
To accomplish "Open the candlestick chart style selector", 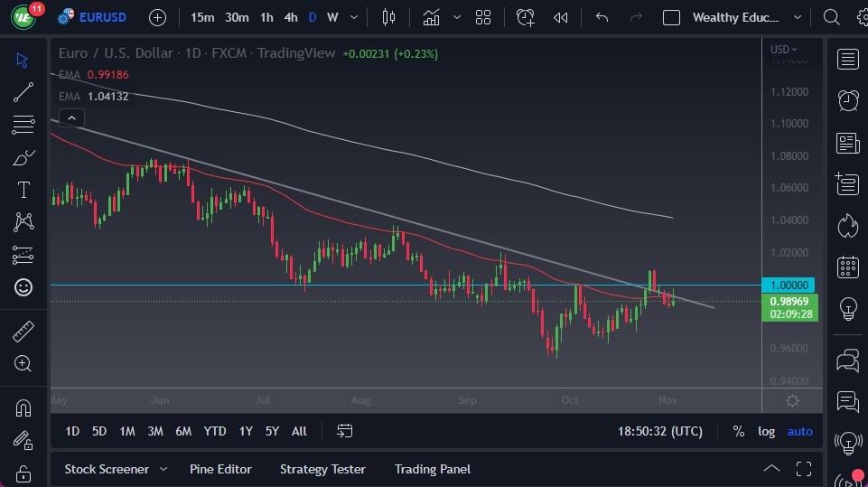I will pos(389,17).
